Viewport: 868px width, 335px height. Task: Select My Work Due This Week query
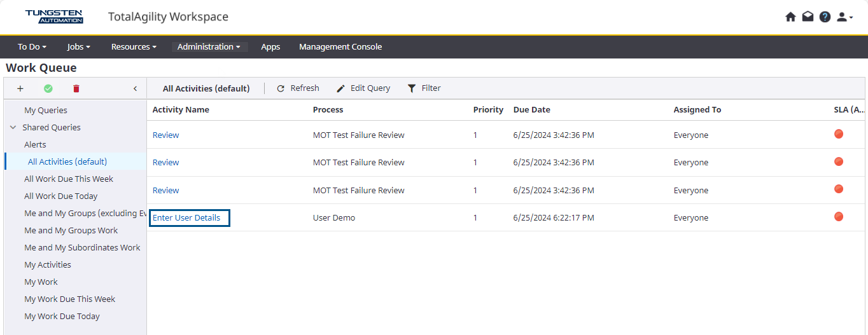70,299
